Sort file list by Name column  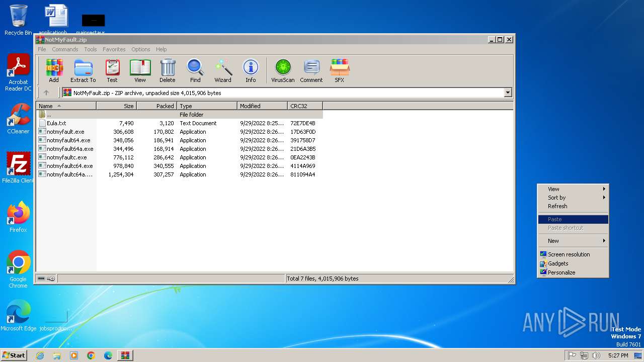(66, 106)
